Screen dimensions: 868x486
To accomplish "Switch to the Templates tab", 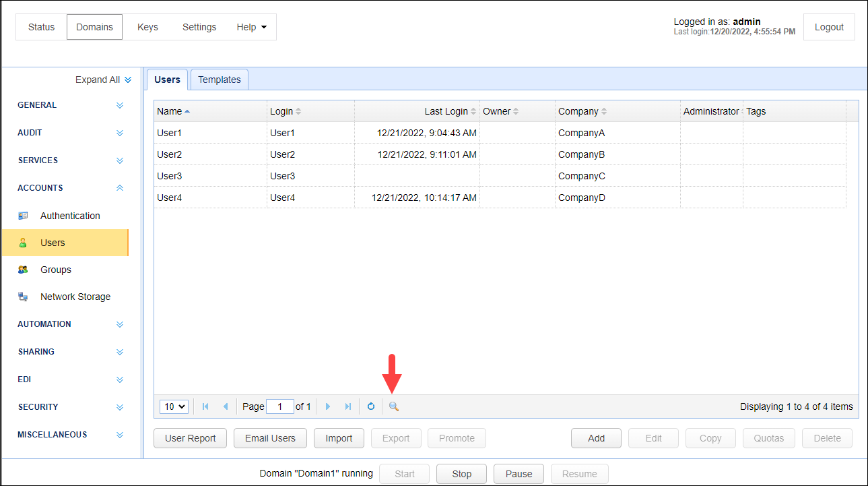I will click(x=219, y=79).
